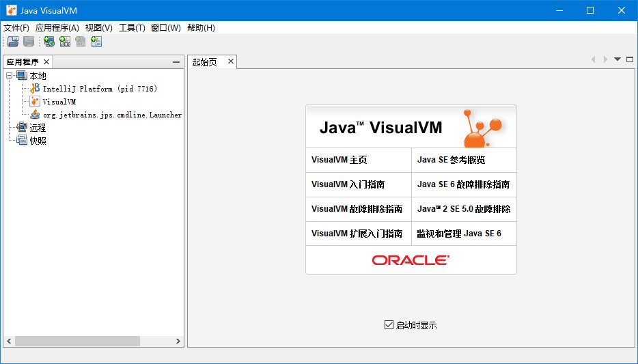The image size is (638, 364).
Task: Open the 窗口(W) menu
Action: 165,27
